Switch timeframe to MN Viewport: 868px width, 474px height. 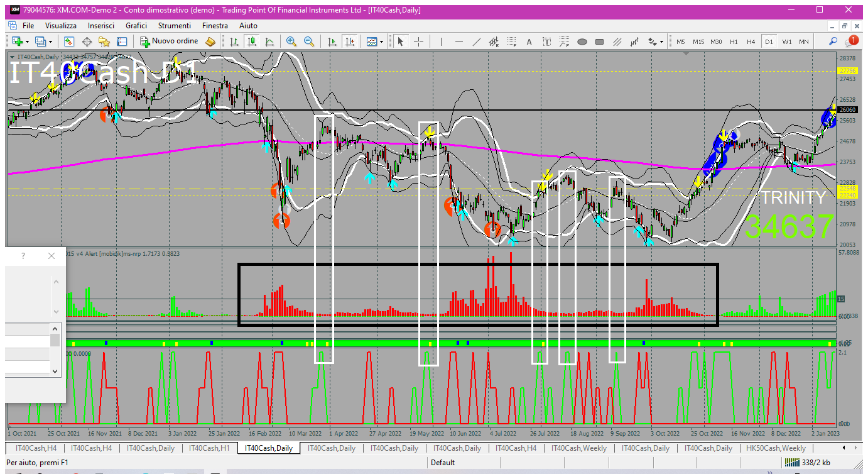tap(804, 41)
